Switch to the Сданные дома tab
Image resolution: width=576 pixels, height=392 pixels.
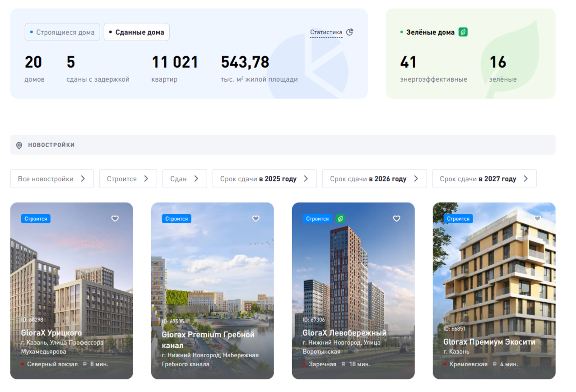(x=136, y=32)
